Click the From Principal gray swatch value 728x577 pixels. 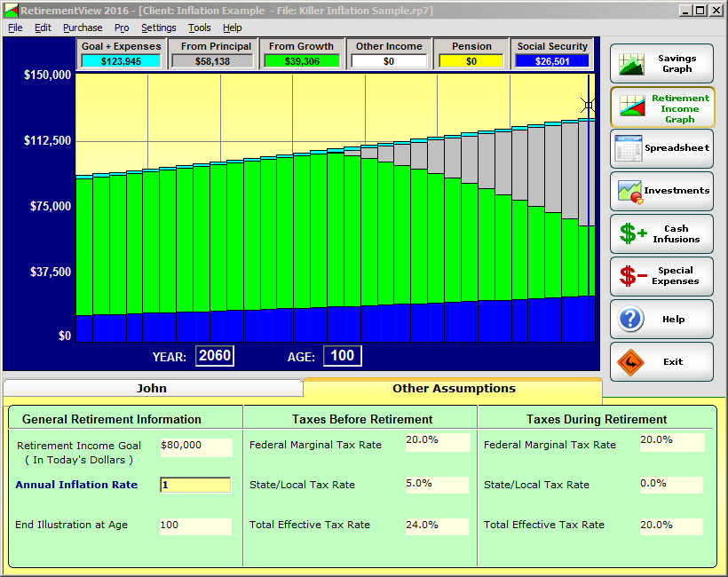pos(213,61)
